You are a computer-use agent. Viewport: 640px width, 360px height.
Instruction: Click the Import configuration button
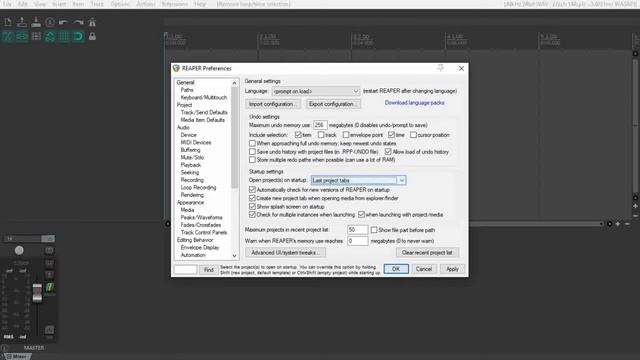pyautogui.click(x=273, y=104)
